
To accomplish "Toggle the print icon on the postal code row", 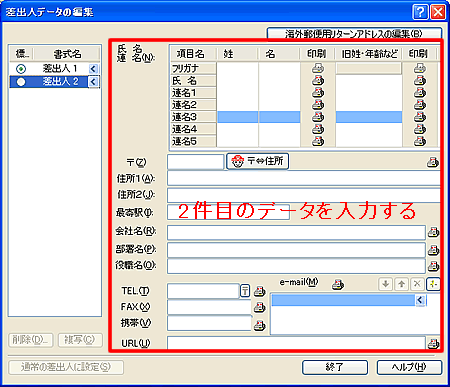I will pyautogui.click(x=433, y=162).
